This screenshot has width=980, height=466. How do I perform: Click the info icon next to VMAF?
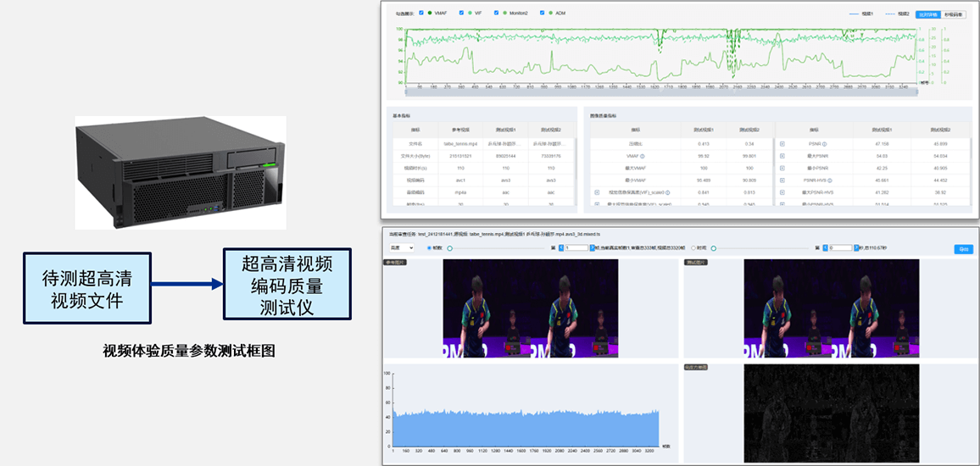pyautogui.click(x=643, y=156)
